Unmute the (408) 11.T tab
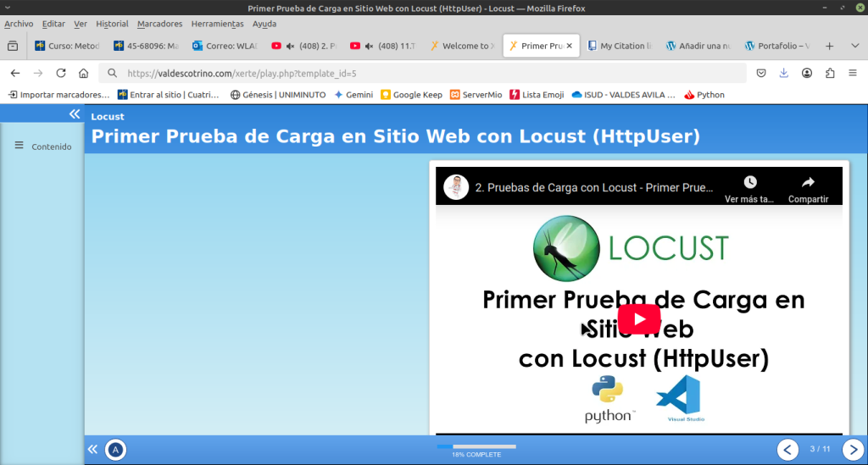The width and height of the screenshot is (868, 465). [369, 46]
